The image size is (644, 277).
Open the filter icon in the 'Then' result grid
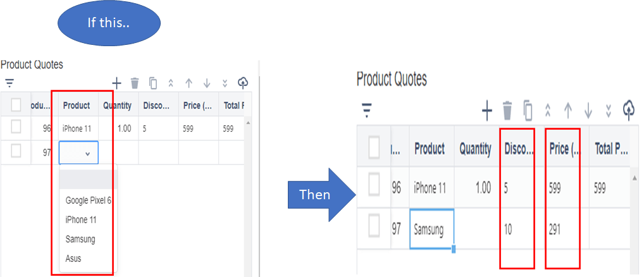pos(366,111)
